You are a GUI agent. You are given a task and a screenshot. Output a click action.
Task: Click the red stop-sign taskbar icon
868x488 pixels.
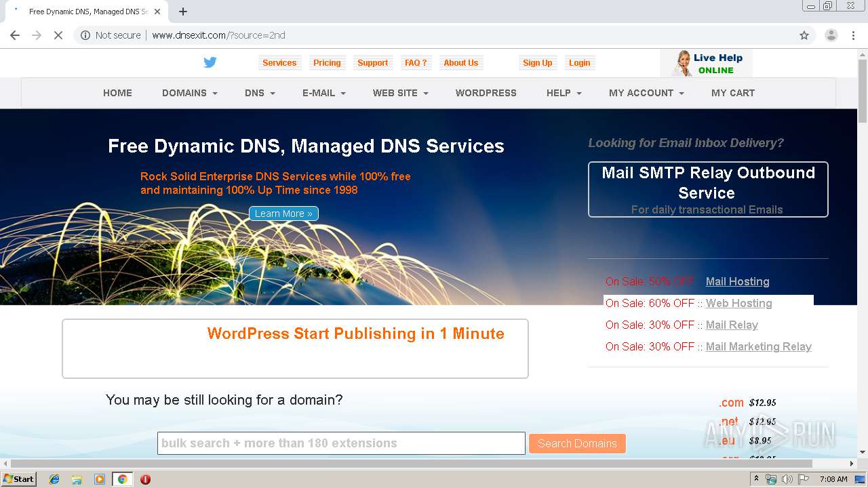(x=145, y=479)
